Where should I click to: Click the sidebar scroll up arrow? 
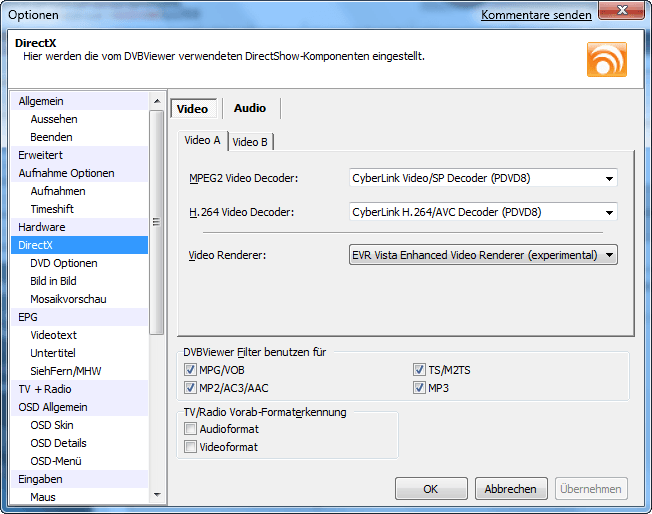click(x=157, y=101)
